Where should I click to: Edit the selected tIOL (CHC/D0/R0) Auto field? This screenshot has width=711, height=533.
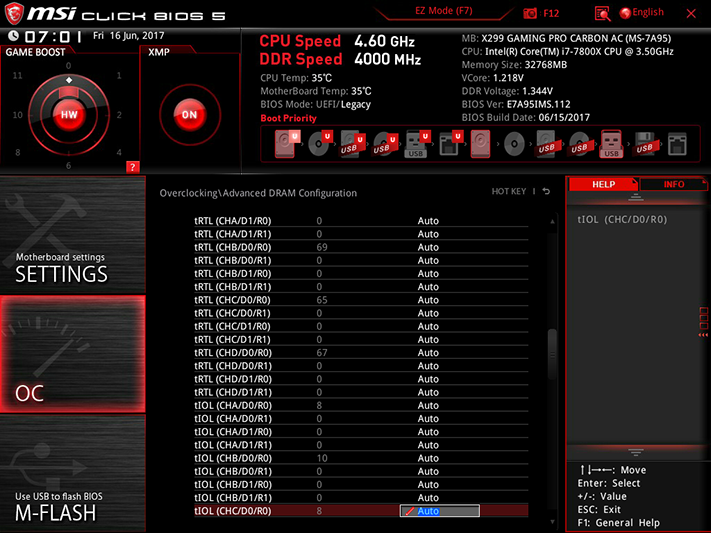click(439, 511)
